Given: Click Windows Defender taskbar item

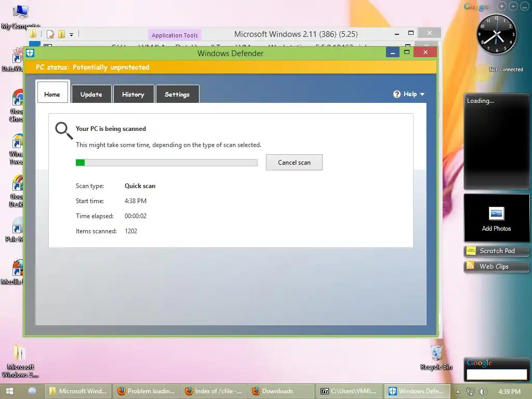Looking at the screenshot, I should click(x=417, y=391).
